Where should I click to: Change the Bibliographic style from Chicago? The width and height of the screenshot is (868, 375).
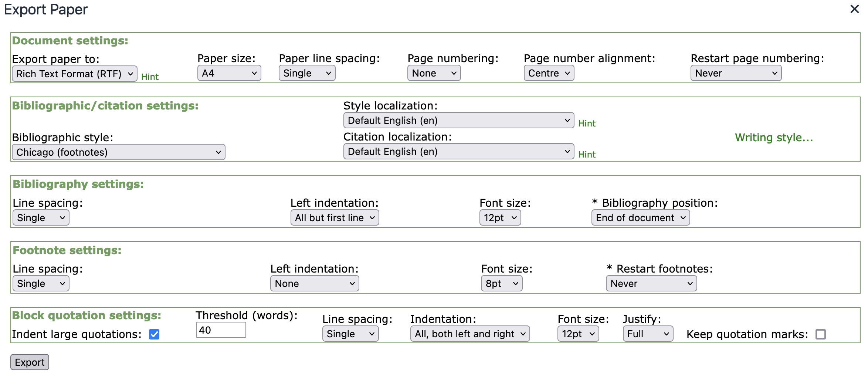tap(118, 152)
